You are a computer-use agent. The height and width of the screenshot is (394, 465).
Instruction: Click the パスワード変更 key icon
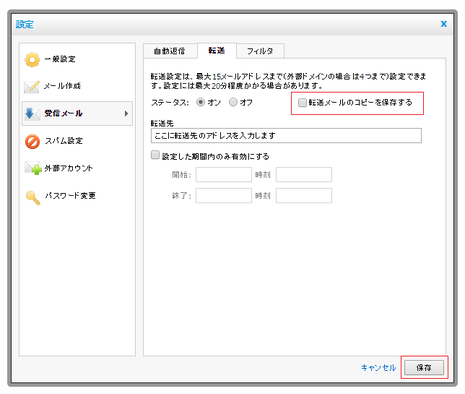click(x=33, y=197)
